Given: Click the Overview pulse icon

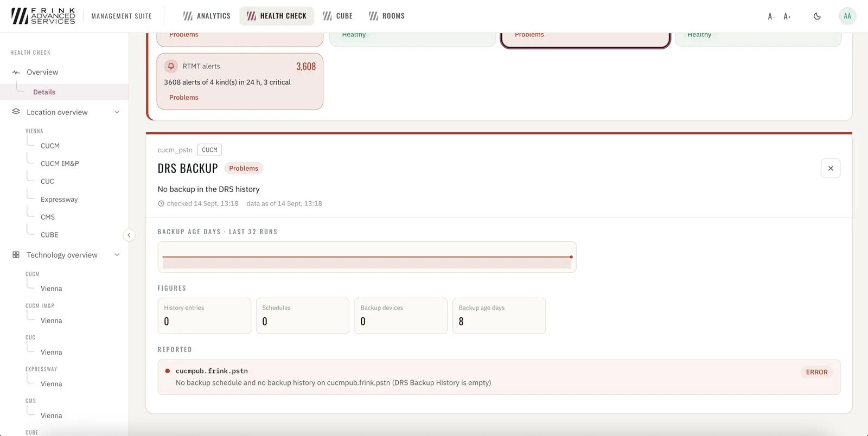Looking at the screenshot, I should coord(16,72).
